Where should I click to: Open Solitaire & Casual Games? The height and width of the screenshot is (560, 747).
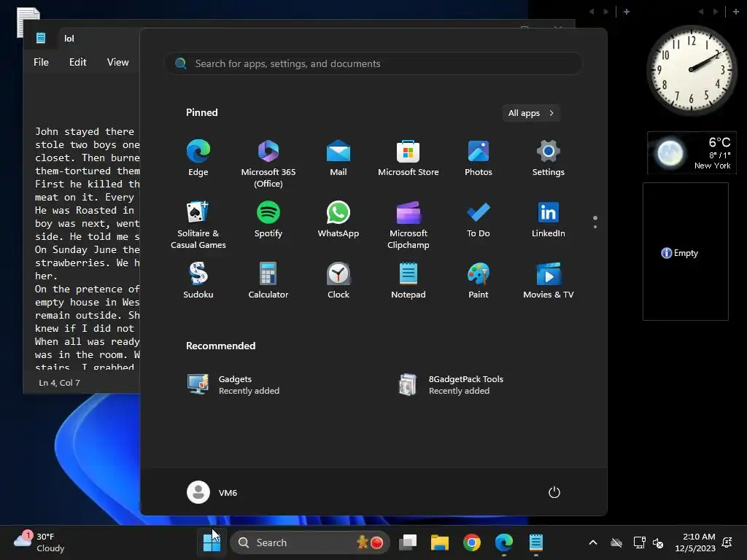pyautogui.click(x=198, y=225)
